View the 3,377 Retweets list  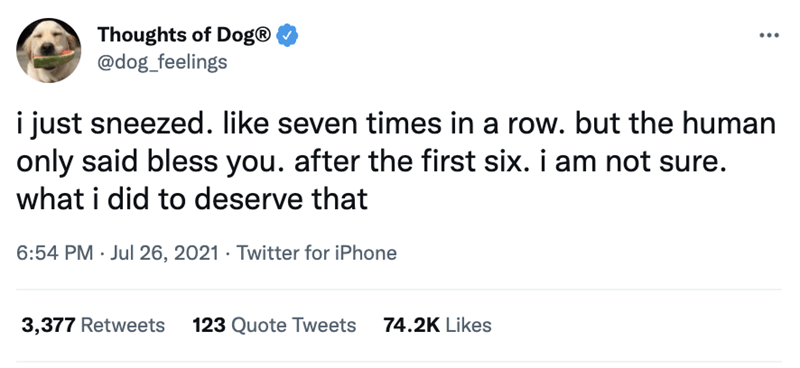[93, 325]
